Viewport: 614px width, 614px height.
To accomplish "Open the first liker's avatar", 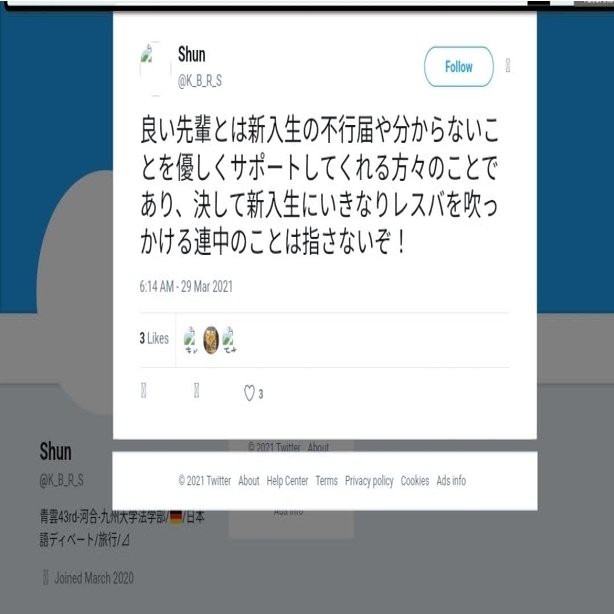I will pyautogui.click(x=191, y=340).
